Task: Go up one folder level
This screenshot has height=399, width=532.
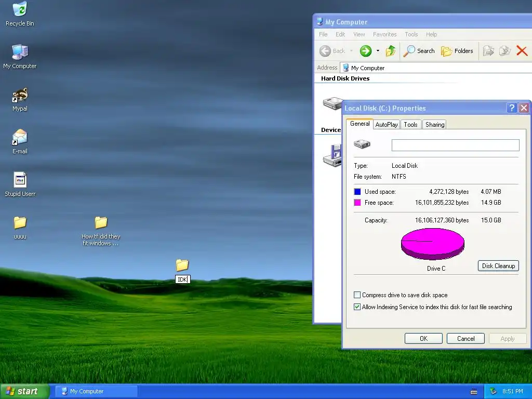Action: point(391,51)
